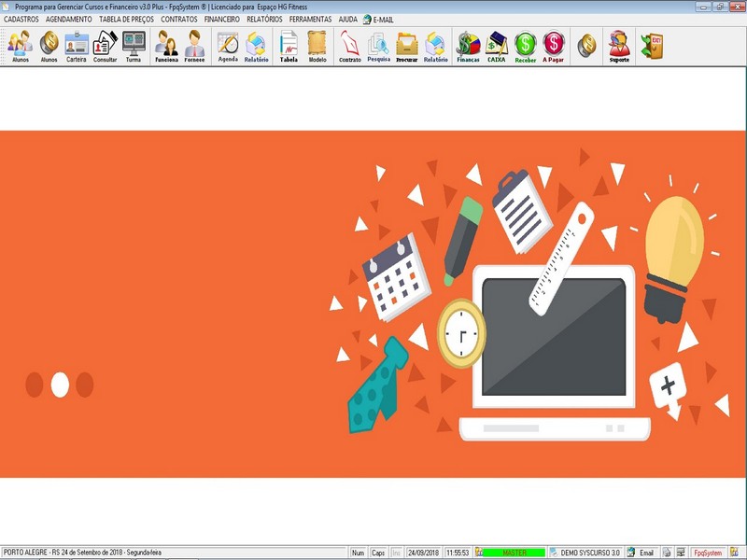747x560 pixels.
Task: Open the Procurar file drawer icon
Action: (407, 46)
